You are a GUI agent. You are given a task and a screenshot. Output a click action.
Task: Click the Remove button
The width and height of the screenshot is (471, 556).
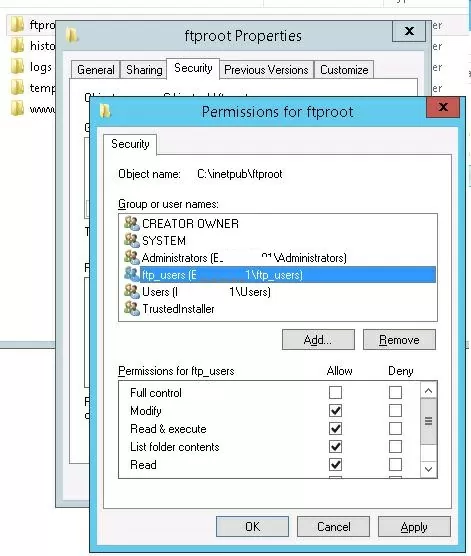pos(399,340)
